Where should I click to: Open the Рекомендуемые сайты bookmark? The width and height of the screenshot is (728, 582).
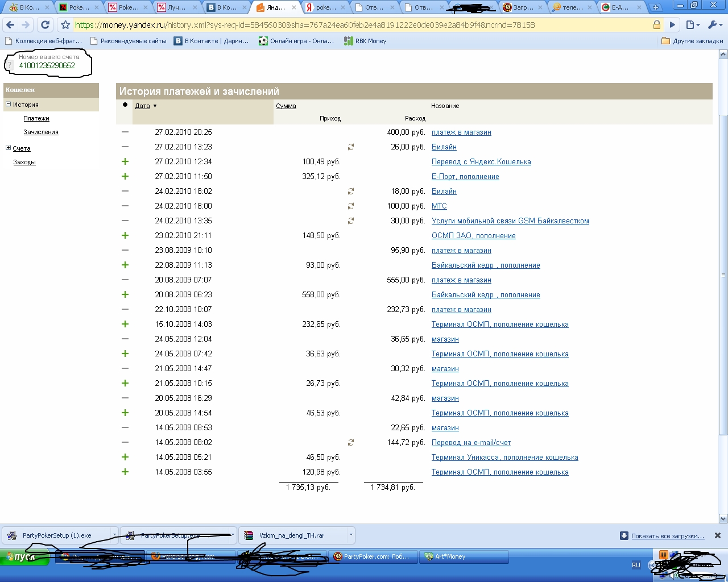coord(128,41)
